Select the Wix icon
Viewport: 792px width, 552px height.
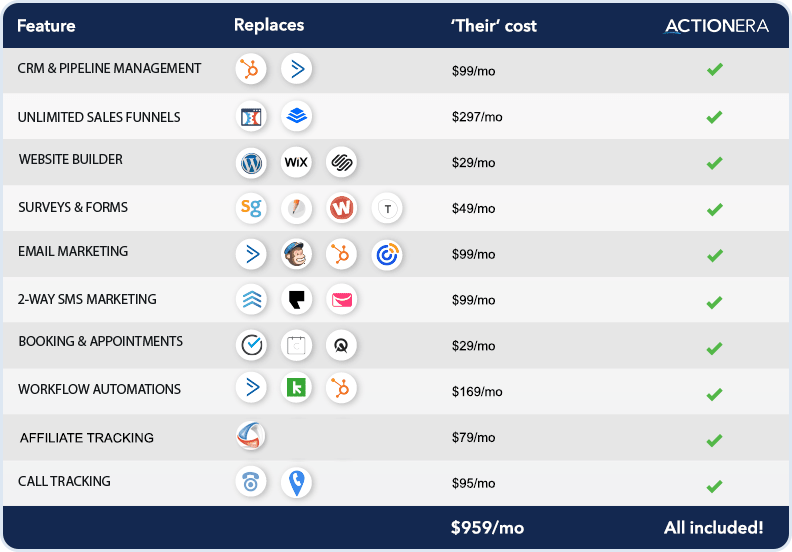[296, 162]
